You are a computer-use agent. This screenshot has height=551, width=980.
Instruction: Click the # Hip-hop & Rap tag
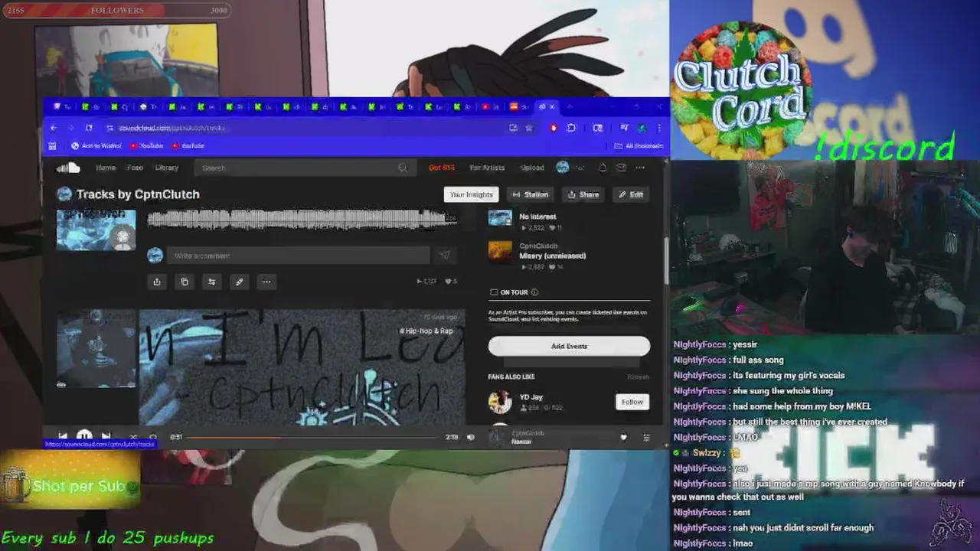click(426, 331)
